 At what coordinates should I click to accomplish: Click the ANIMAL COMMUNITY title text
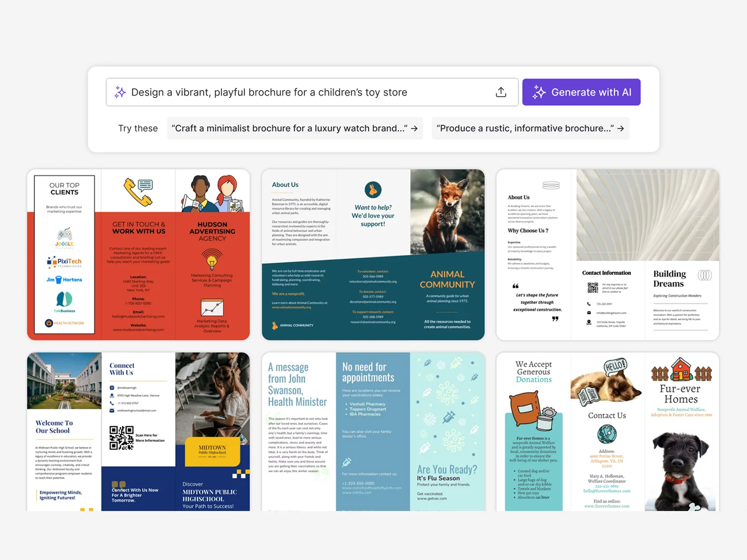coord(447,280)
